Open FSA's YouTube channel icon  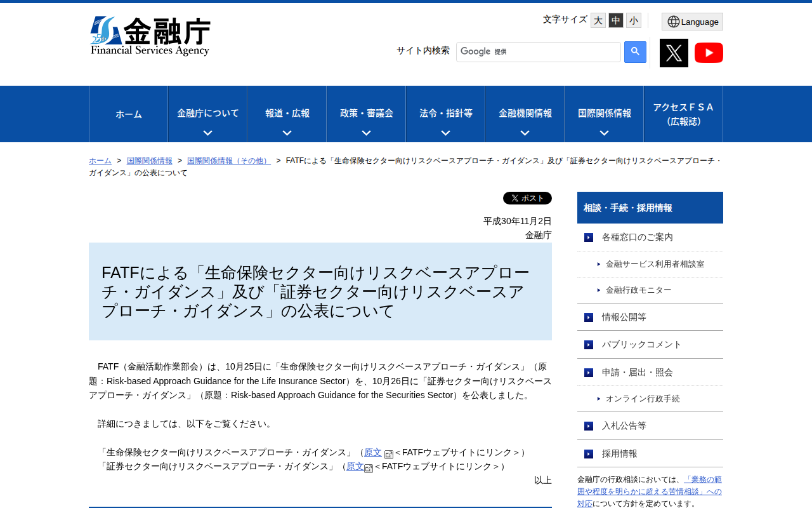[709, 52]
